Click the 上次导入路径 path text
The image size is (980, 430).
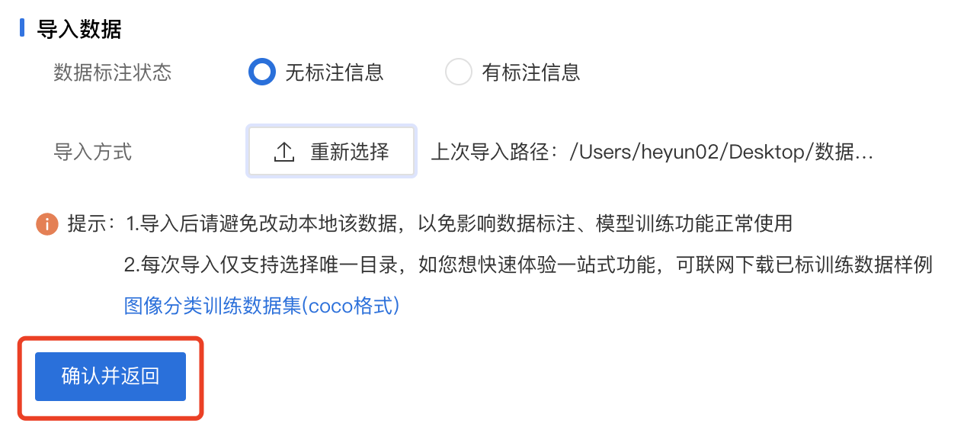pos(652,152)
